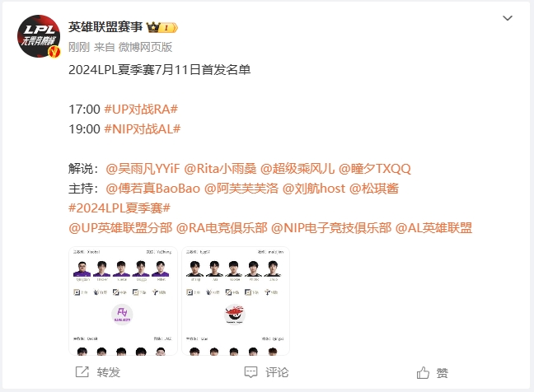The height and width of the screenshot is (392, 534).
Task: Open the #UP对战RA# hashtag
Action: point(141,110)
